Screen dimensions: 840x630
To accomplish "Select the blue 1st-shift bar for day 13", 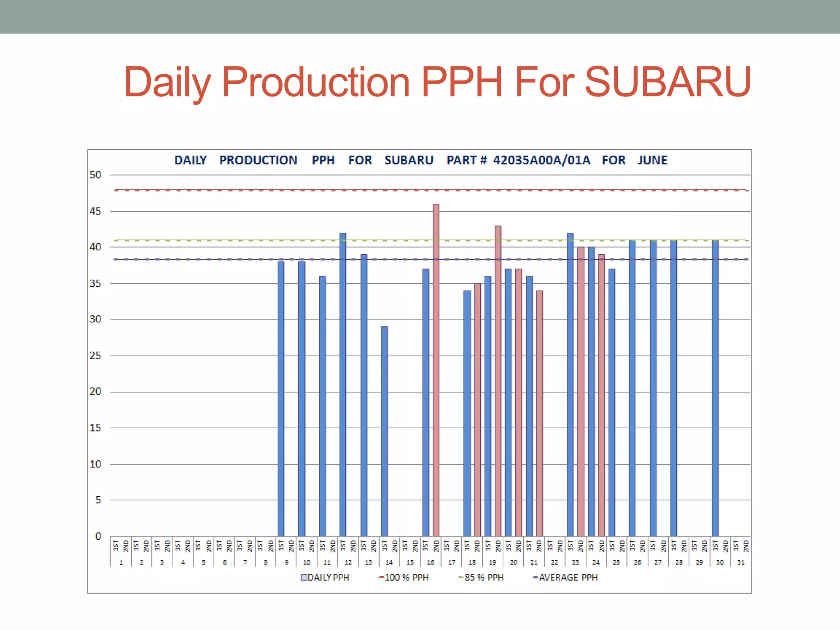I will 364,395.
